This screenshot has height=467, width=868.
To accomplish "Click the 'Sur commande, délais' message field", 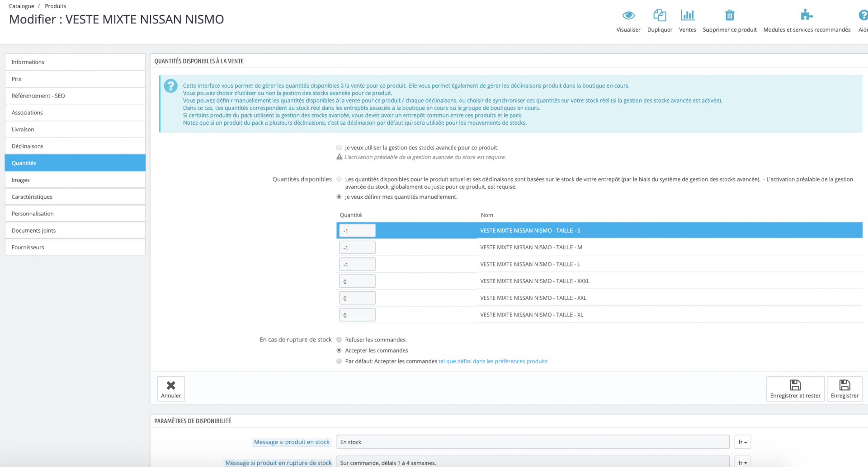I will (533, 462).
